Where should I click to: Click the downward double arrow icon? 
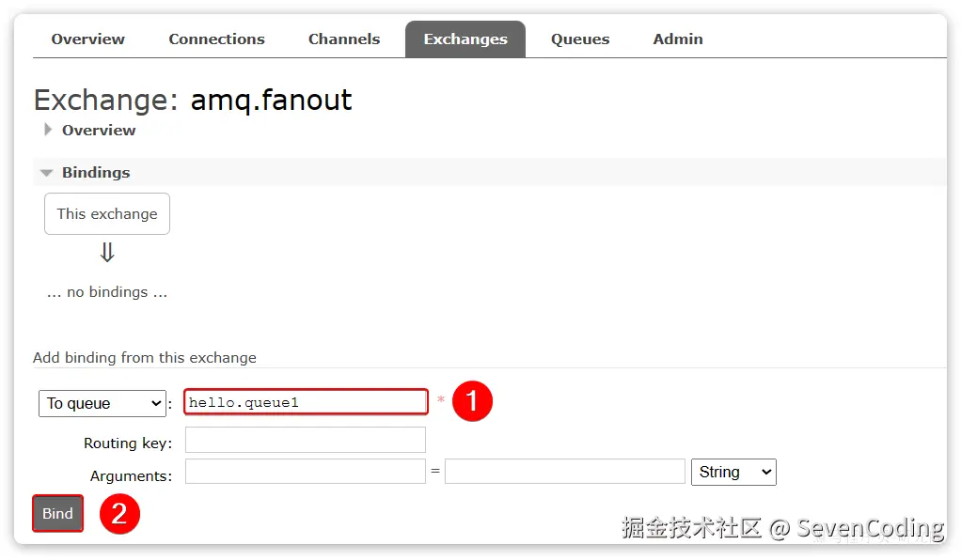[x=107, y=253]
